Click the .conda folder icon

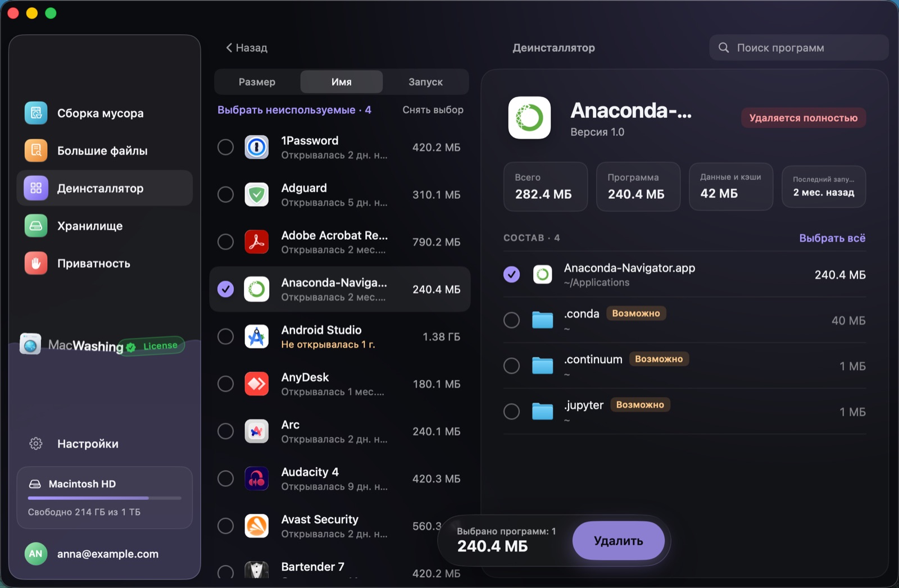[543, 320]
